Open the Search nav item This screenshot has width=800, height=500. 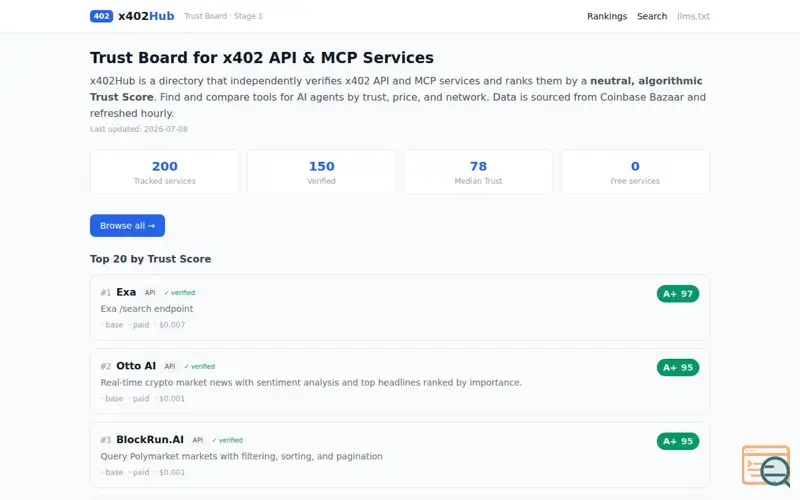click(x=652, y=16)
